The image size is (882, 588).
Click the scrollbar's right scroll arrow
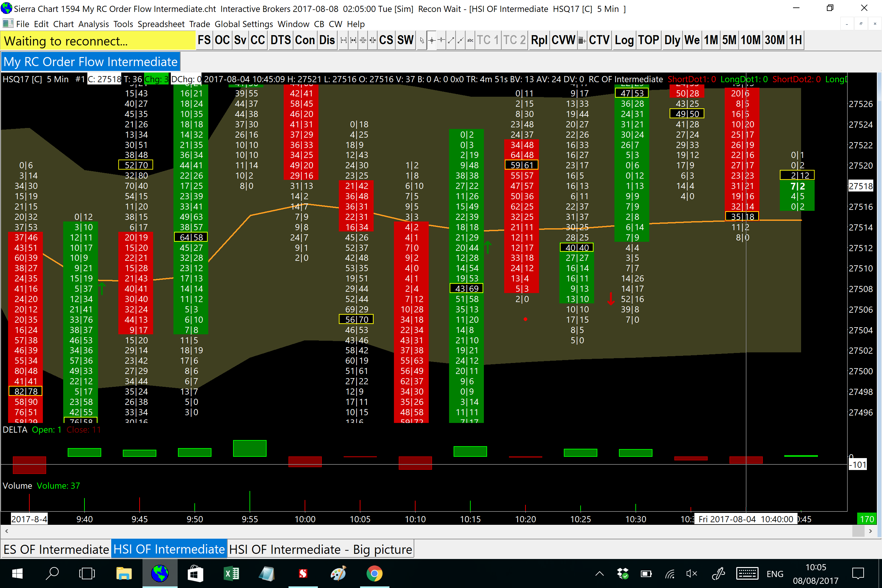point(870,531)
